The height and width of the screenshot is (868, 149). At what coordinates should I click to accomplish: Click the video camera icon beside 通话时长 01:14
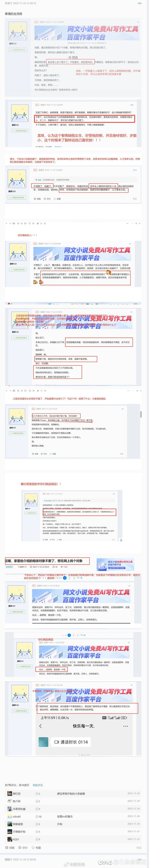57,742
